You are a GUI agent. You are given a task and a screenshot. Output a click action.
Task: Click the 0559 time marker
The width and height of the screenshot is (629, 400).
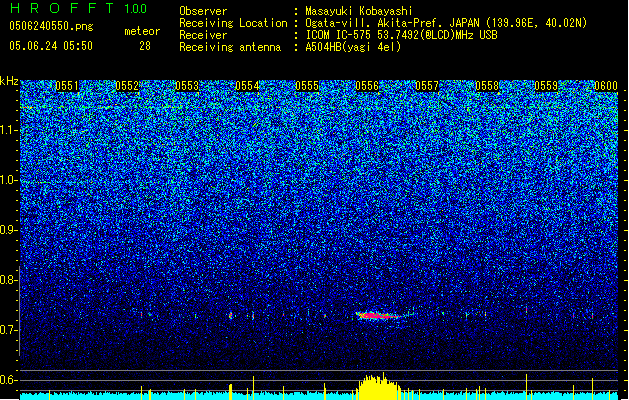click(x=546, y=86)
